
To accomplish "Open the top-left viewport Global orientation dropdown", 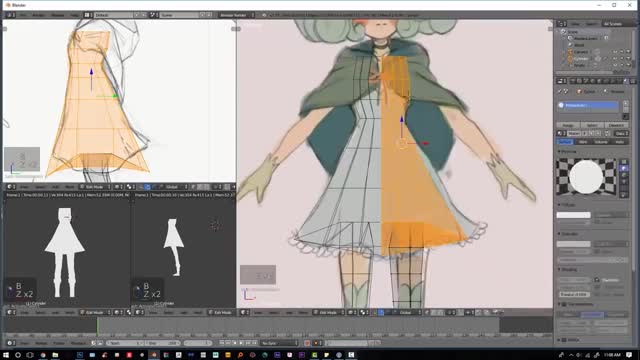I will pyautogui.click(x=176, y=187).
